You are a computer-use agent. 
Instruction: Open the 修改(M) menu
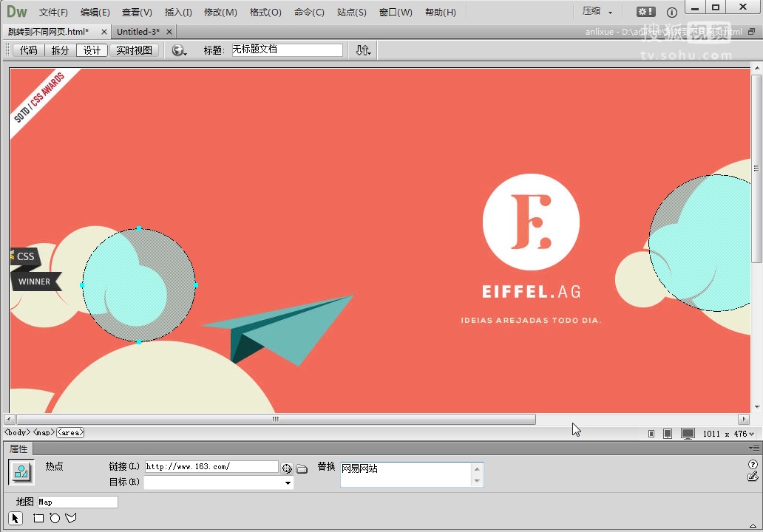[220, 12]
